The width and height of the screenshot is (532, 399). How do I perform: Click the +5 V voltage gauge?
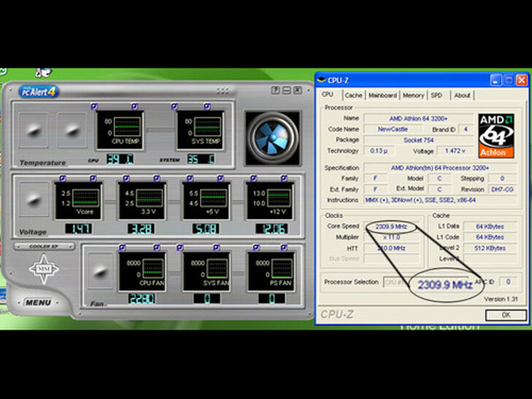(206, 201)
